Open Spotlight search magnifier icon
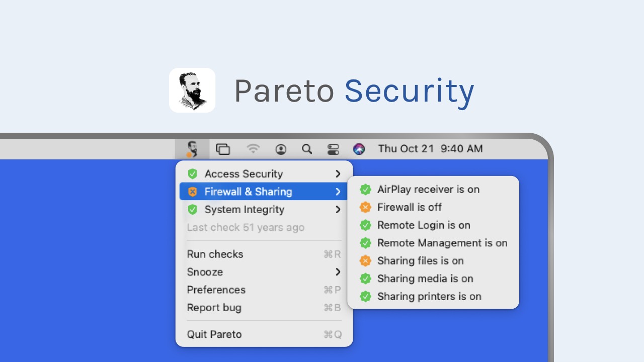 click(x=307, y=149)
